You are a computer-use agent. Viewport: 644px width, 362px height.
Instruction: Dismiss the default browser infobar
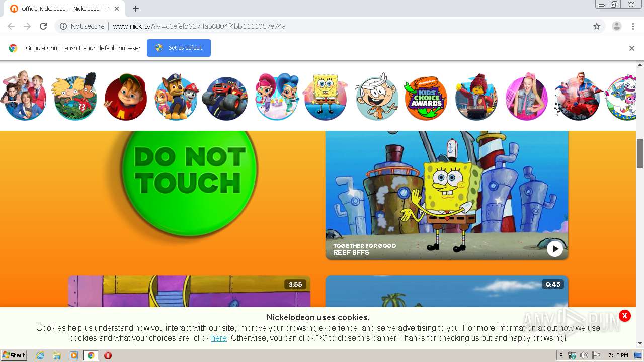632,48
